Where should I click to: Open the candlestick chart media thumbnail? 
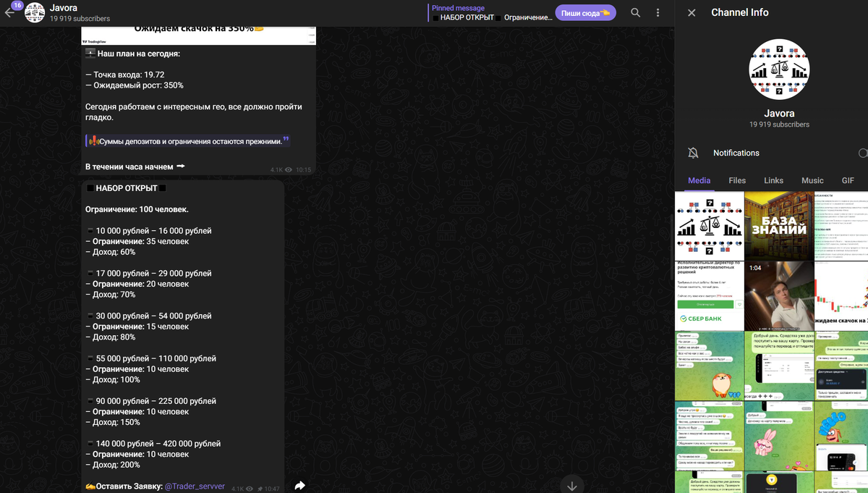pyautogui.click(x=841, y=296)
